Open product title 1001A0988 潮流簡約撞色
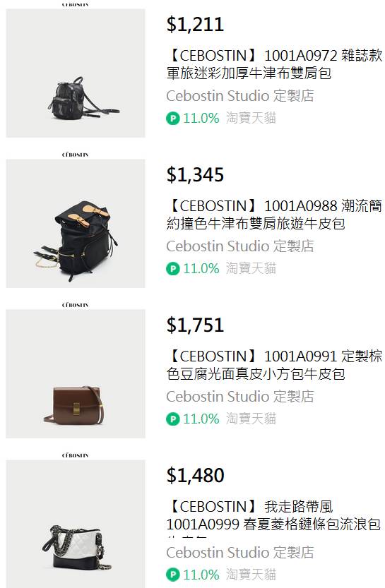 coord(274,215)
